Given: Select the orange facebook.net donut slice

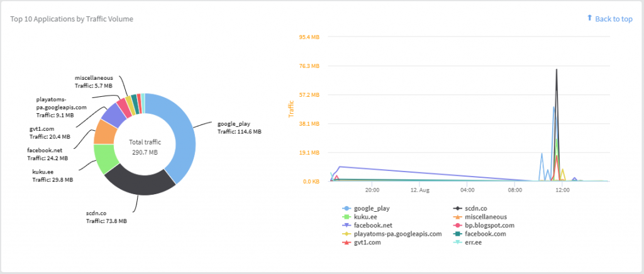Looking at the screenshot, I should click(103, 133).
